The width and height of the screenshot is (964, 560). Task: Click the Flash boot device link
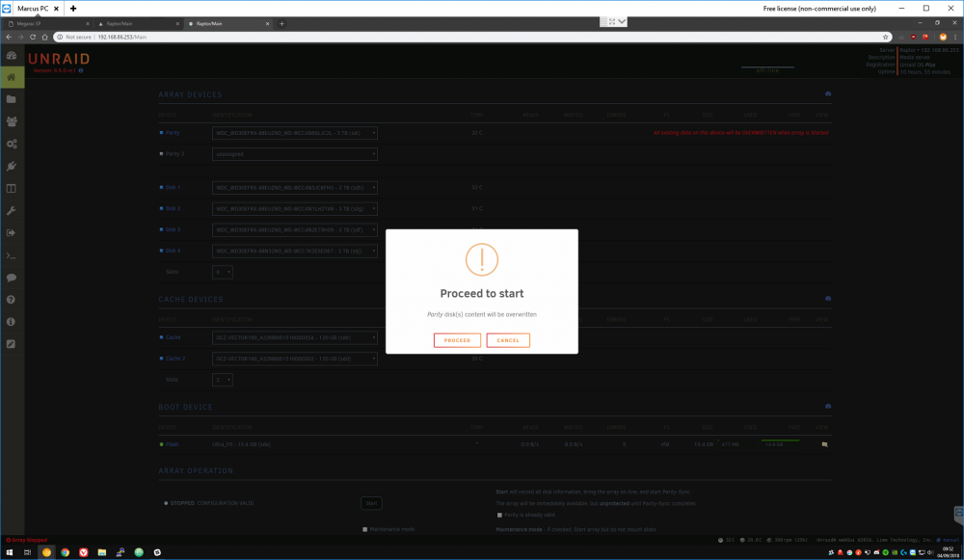coord(173,444)
